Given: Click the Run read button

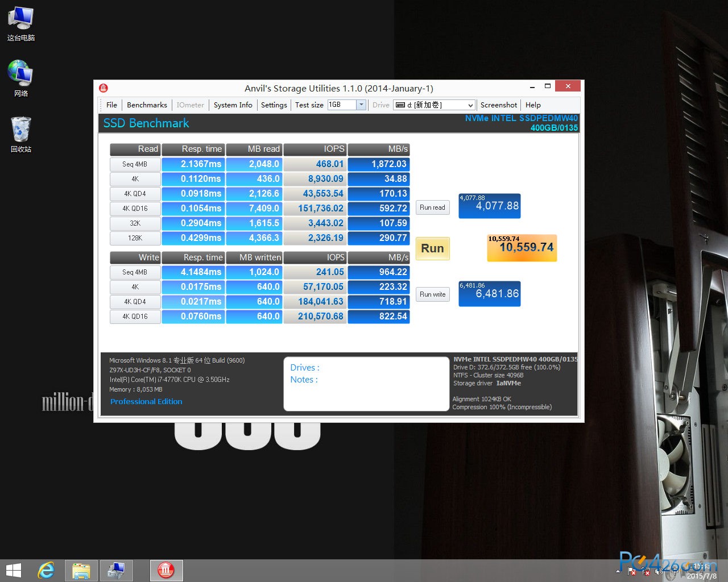Looking at the screenshot, I should (432, 207).
